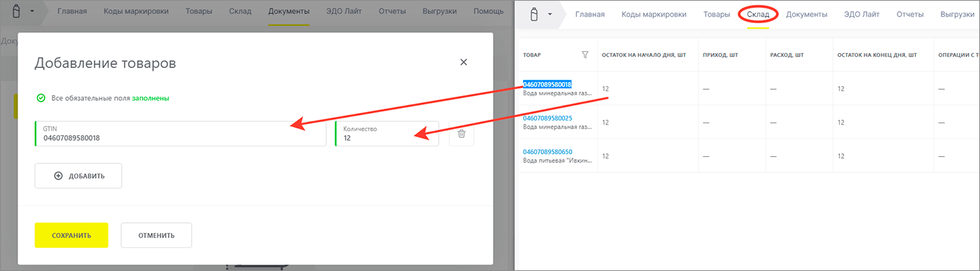Open Выгрузки tab in right window
This screenshot has height=271, width=980.
pyautogui.click(x=957, y=14)
